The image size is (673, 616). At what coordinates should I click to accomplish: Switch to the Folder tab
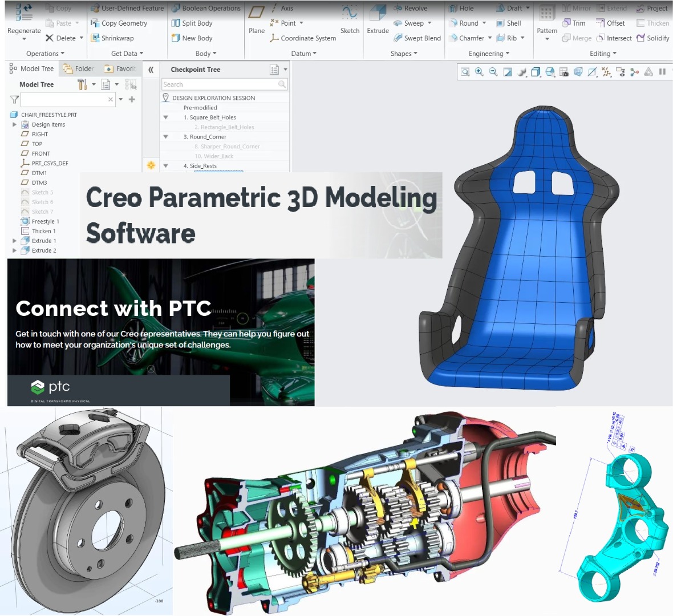pyautogui.click(x=78, y=68)
